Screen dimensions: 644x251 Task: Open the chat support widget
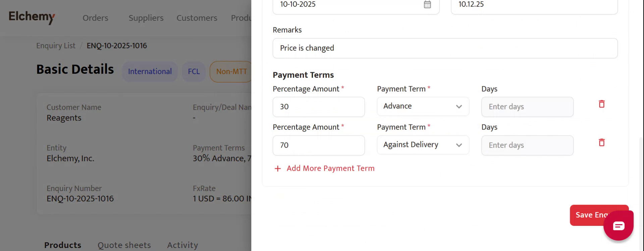[x=618, y=225]
